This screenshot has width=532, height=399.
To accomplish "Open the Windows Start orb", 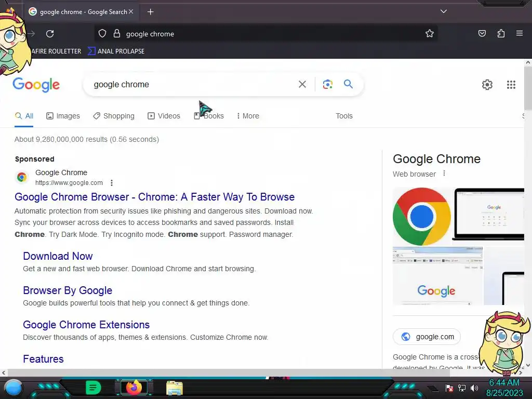I will tap(13, 388).
